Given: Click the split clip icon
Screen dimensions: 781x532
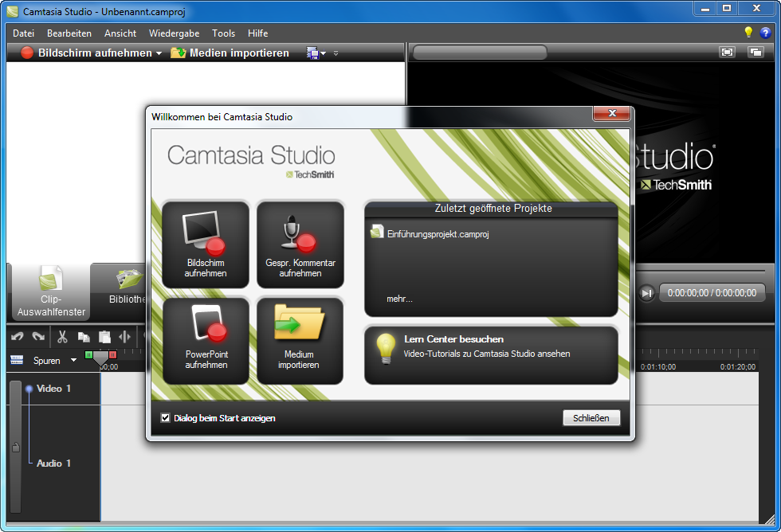Looking at the screenshot, I should [x=125, y=337].
